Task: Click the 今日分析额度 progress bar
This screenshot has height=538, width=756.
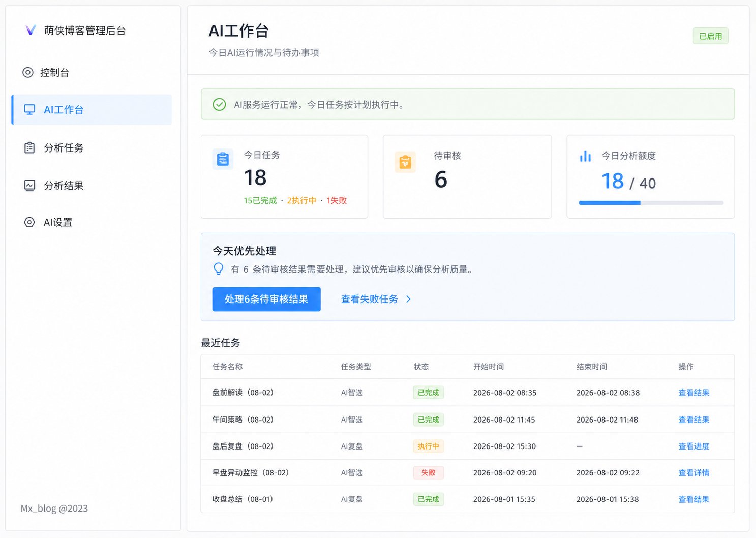Action: pyautogui.click(x=651, y=203)
